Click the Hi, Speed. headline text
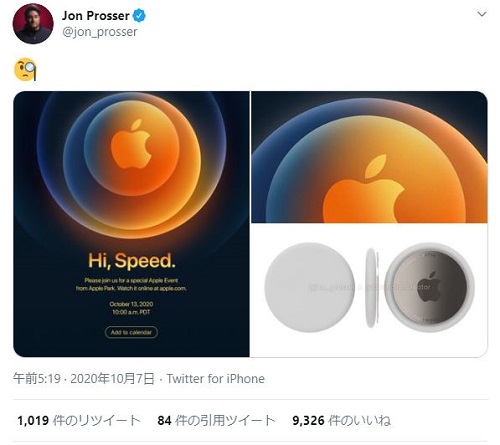The height and width of the screenshot is (445, 500). 132,261
